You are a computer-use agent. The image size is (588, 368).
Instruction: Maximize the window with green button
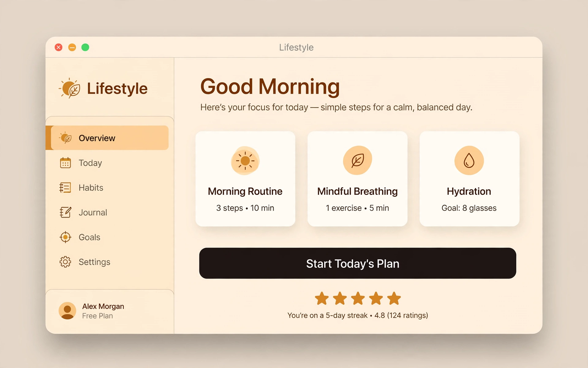click(85, 47)
